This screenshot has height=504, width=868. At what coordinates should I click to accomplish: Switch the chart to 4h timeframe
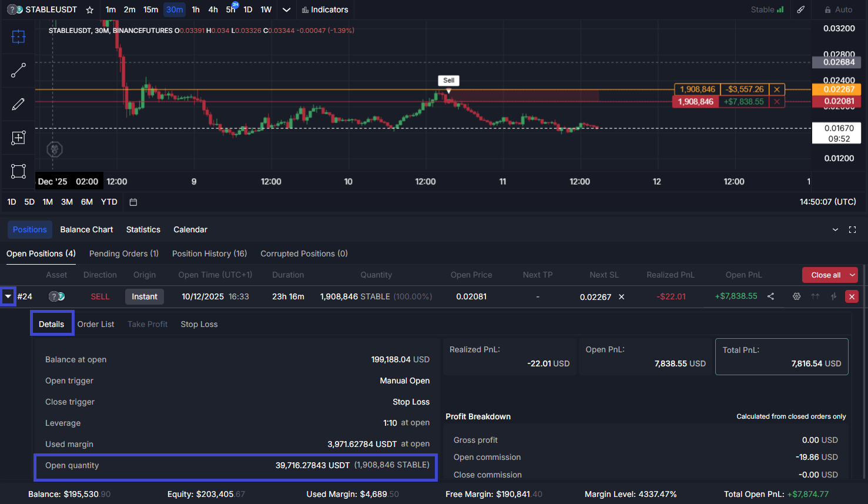(213, 10)
